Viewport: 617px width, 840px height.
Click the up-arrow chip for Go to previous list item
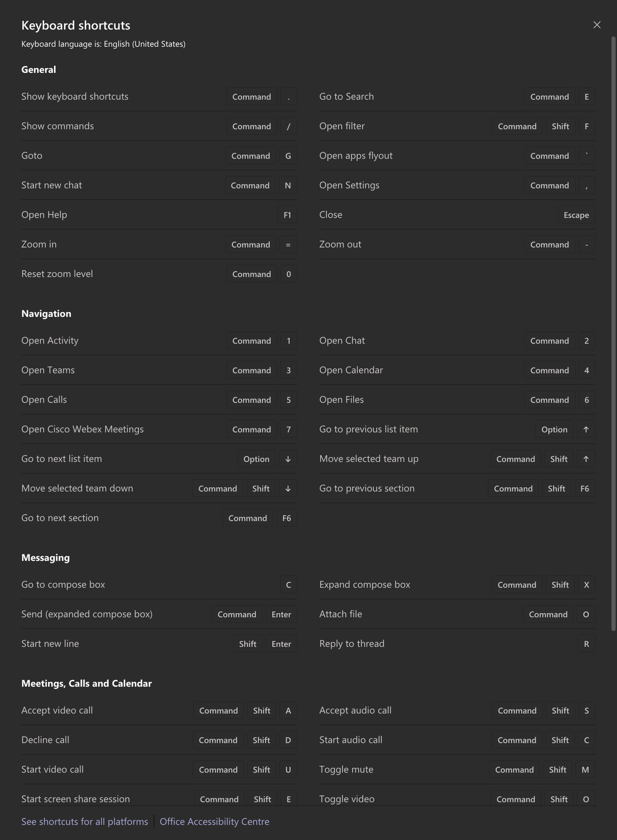click(x=585, y=429)
